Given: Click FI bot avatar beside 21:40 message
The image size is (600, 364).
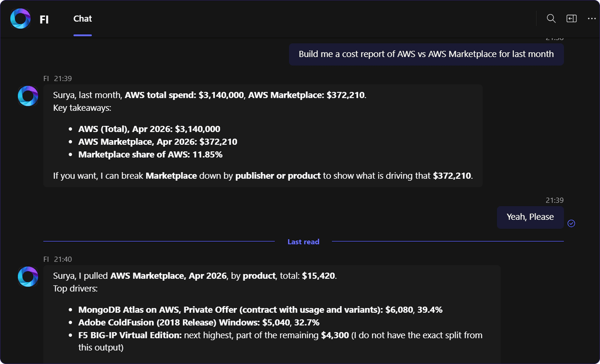Looking at the screenshot, I should [28, 277].
